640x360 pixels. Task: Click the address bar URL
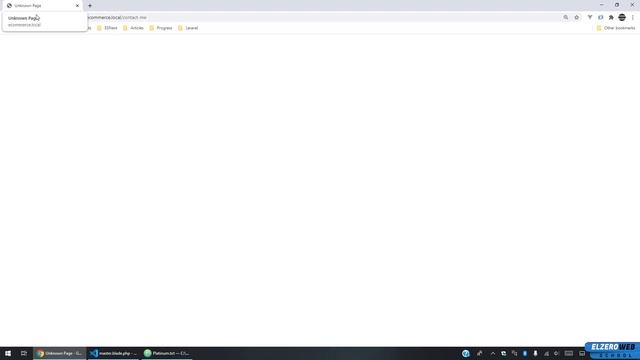pyautogui.click(x=118, y=18)
